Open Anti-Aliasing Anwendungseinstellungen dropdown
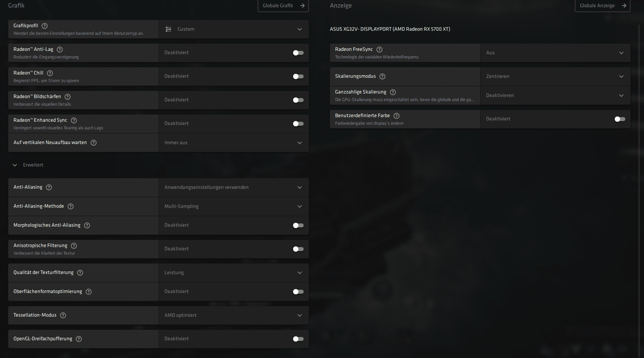 point(234,187)
